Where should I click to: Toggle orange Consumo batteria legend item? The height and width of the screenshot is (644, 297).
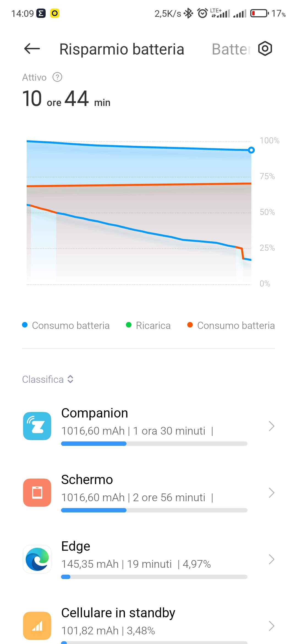click(x=231, y=325)
